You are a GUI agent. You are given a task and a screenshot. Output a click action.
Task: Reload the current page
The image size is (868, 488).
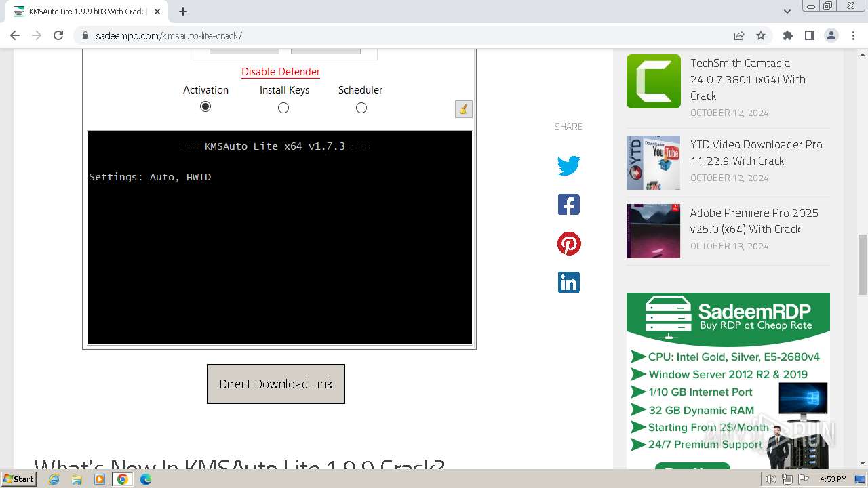pyautogui.click(x=58, y=35)
